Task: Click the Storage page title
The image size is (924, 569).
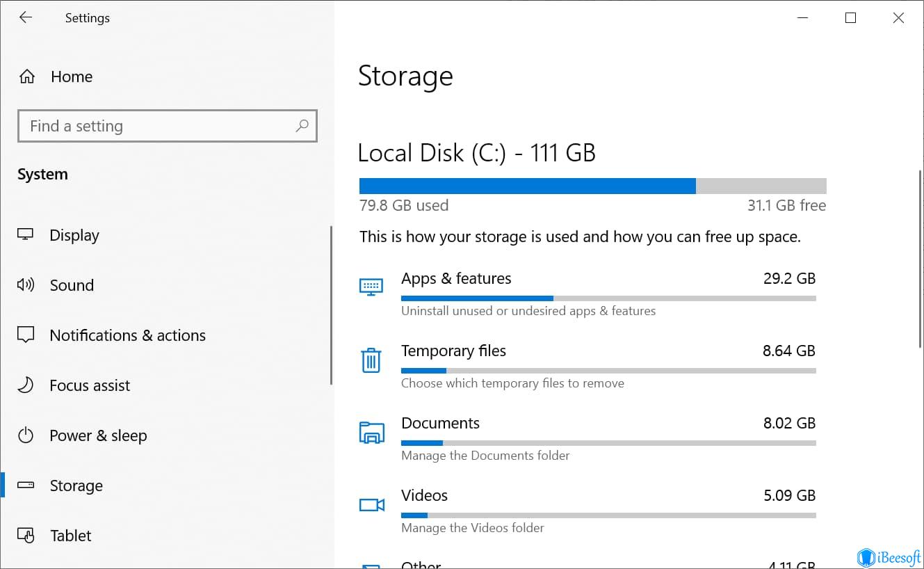Action: (x=405, y=76)
